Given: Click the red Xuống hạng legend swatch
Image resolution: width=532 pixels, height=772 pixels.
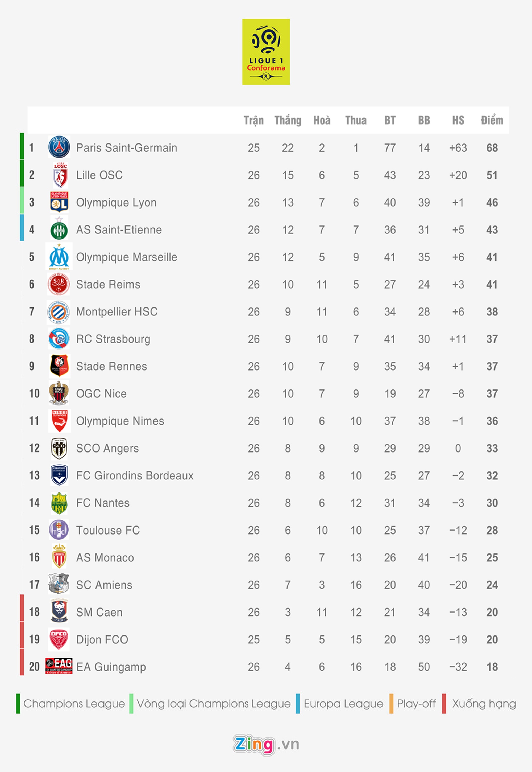Looking at the screenshot, I should [444, 704].
